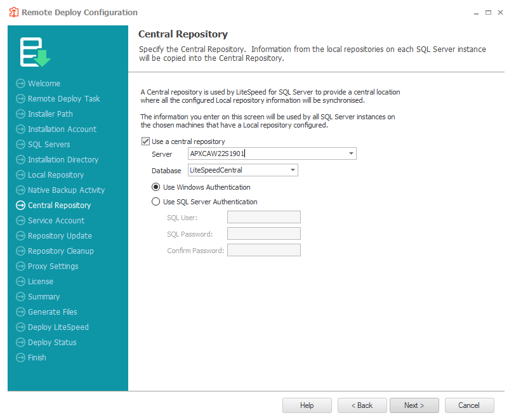Click the Repository Cleanup step icon
Screen dimensions: 509x420
(20, 251)
